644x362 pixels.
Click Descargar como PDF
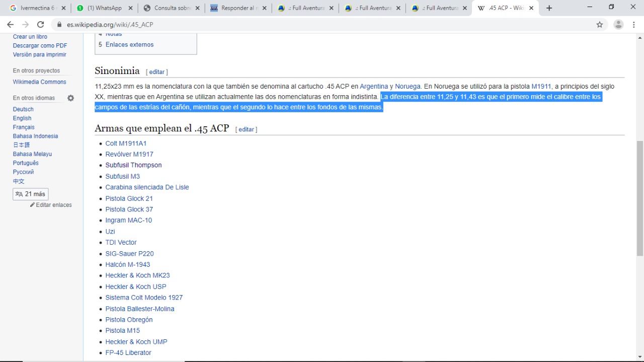pos(40,46)
